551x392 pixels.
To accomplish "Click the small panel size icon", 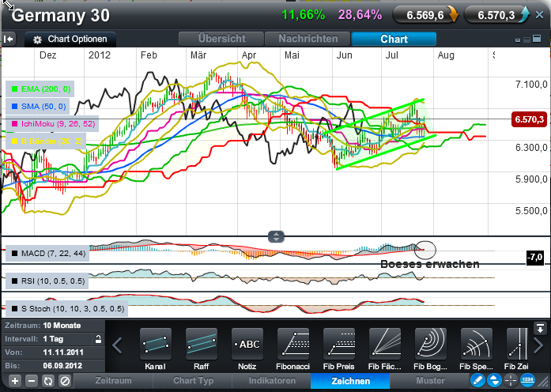I will (x=518, y=40).
